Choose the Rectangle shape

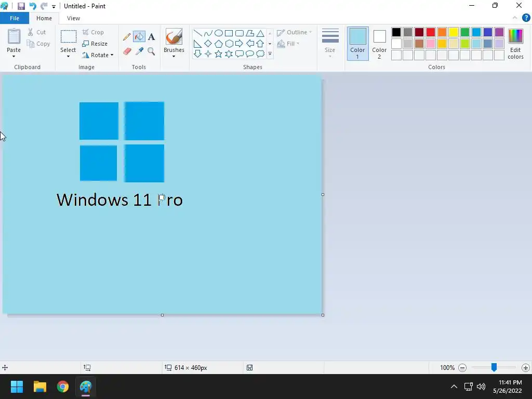(229, 33)
